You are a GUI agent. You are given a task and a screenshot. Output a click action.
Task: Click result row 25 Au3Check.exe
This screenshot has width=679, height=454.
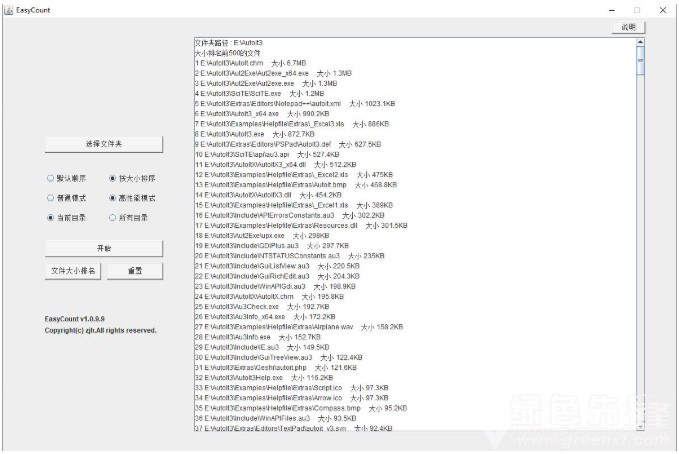click(262, 307)
